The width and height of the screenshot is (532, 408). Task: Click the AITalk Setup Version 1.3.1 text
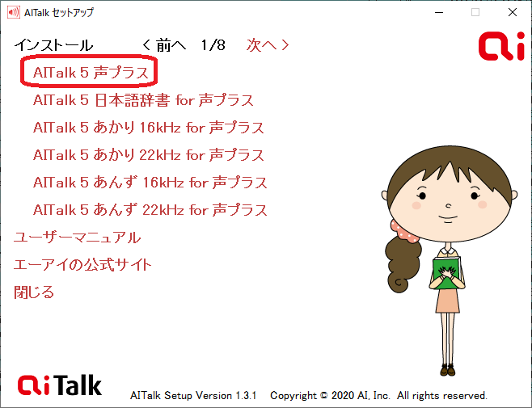point(193,395)
